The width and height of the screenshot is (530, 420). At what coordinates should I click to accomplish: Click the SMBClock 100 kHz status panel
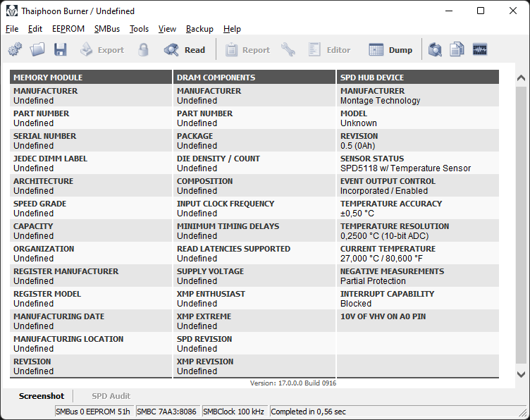pyautogui.click(x=235, y=412)
